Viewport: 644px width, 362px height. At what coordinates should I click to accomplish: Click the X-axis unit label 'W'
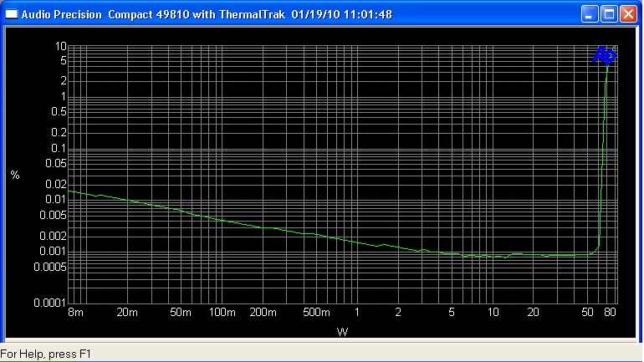pos(343,332)
